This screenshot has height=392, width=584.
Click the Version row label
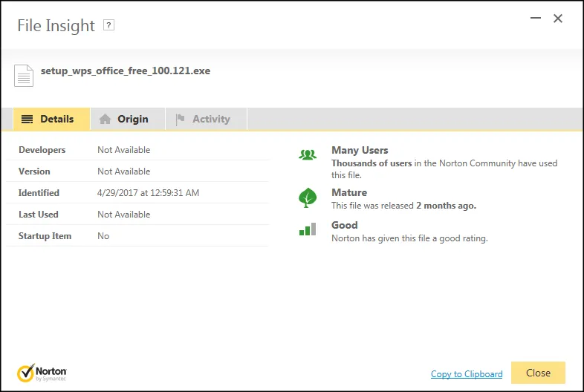pyautogui.click(x=34, y=171)
